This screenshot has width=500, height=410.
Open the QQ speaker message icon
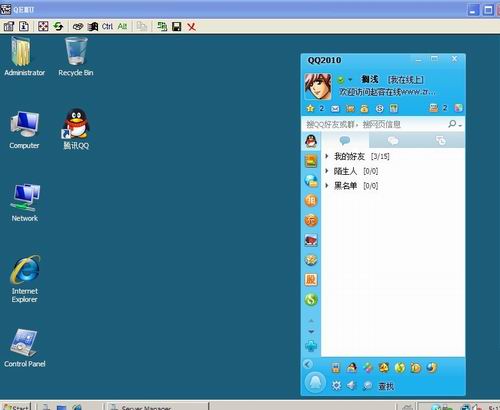coord(351,386)
